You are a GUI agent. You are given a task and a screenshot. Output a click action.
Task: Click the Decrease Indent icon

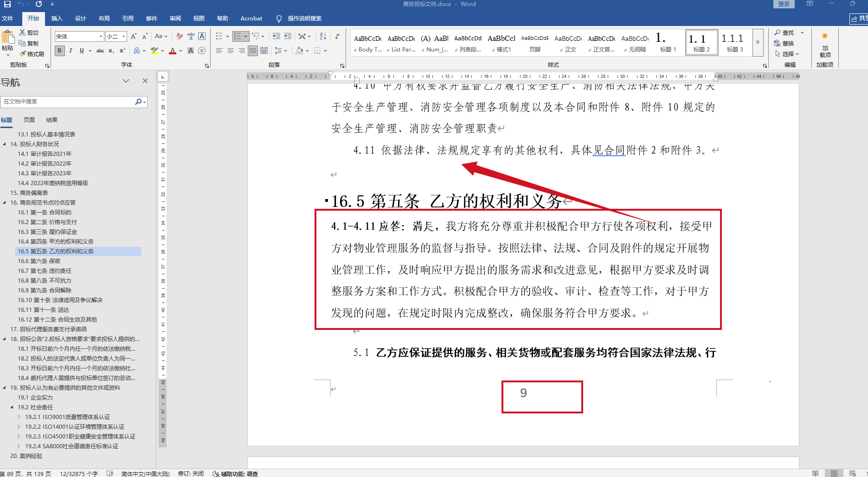276,36
